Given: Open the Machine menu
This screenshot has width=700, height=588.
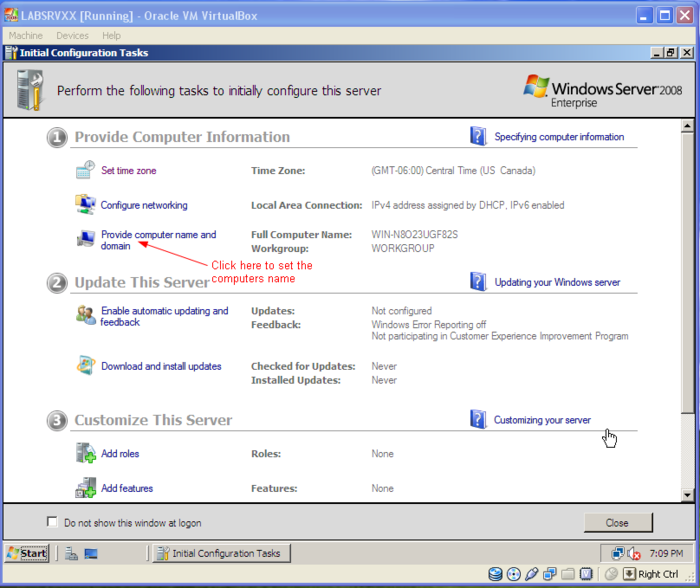Looking at the screenshot, I should tap(25, 35).
